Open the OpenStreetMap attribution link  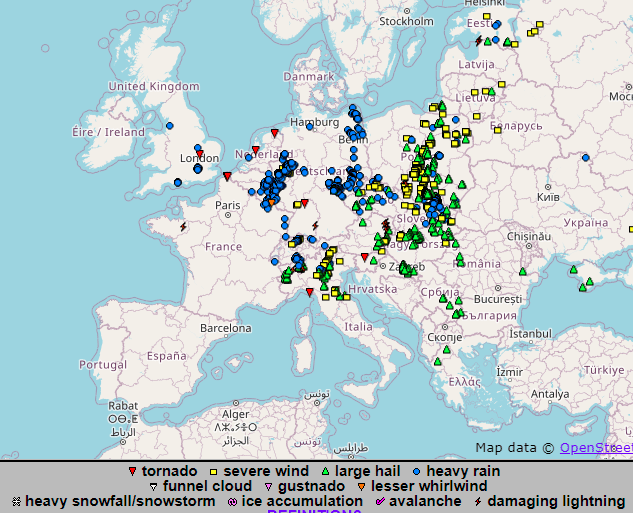(x=596, y=448)
